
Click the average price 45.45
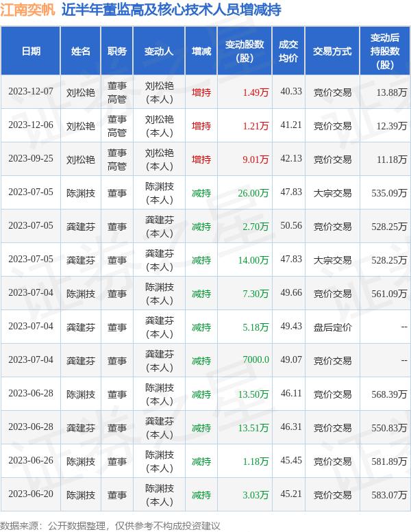tap(291, 461)
